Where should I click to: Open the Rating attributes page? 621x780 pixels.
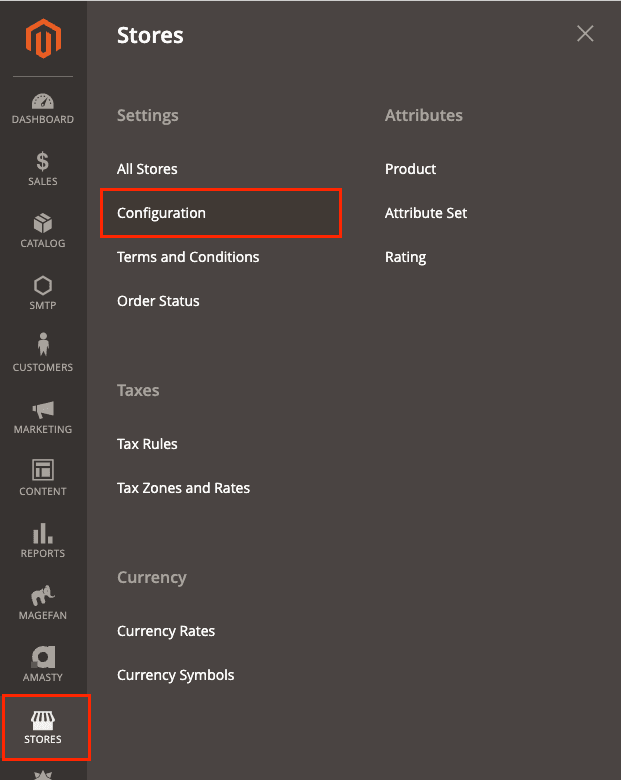pyautogui.click(x=406, y=258)
